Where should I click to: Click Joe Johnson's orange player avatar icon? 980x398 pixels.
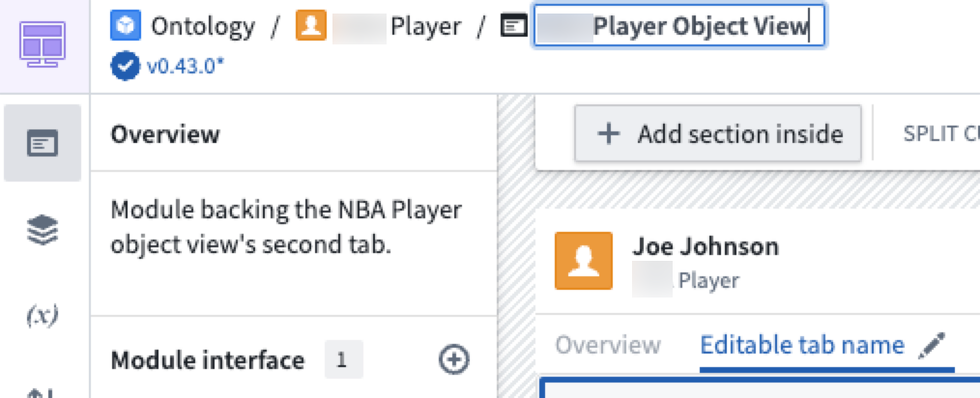[584, 261]
